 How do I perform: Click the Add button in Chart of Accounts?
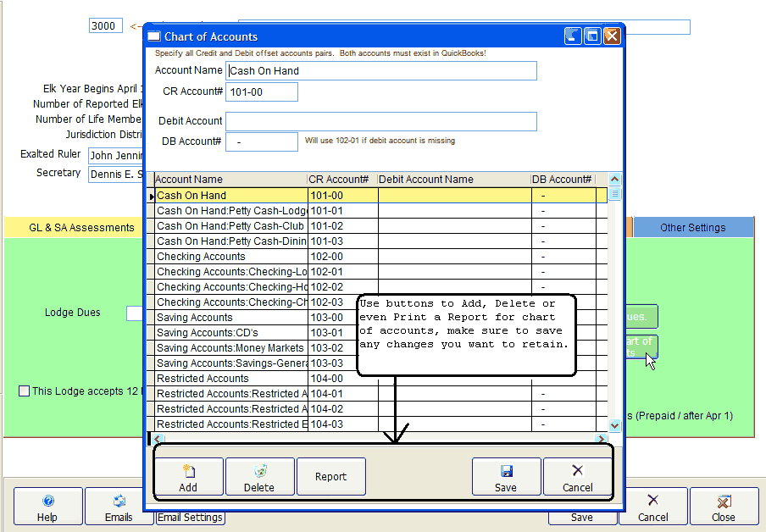coord(188,477)
